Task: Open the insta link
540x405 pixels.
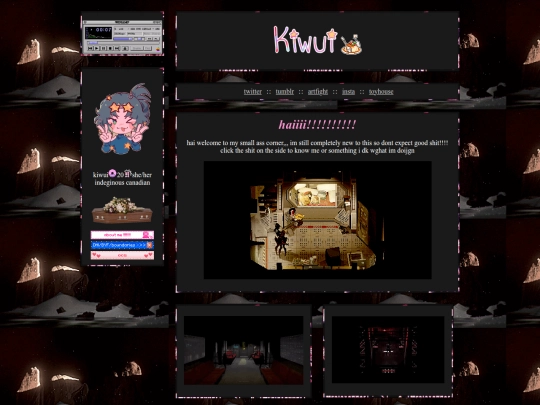Action: [x=348, y=92]
